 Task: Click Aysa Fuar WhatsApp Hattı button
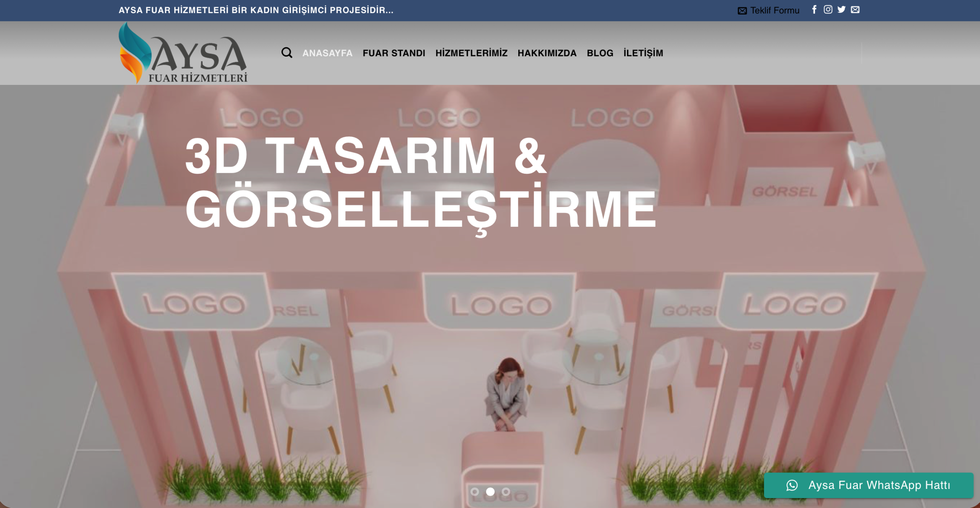click(879, 485)
